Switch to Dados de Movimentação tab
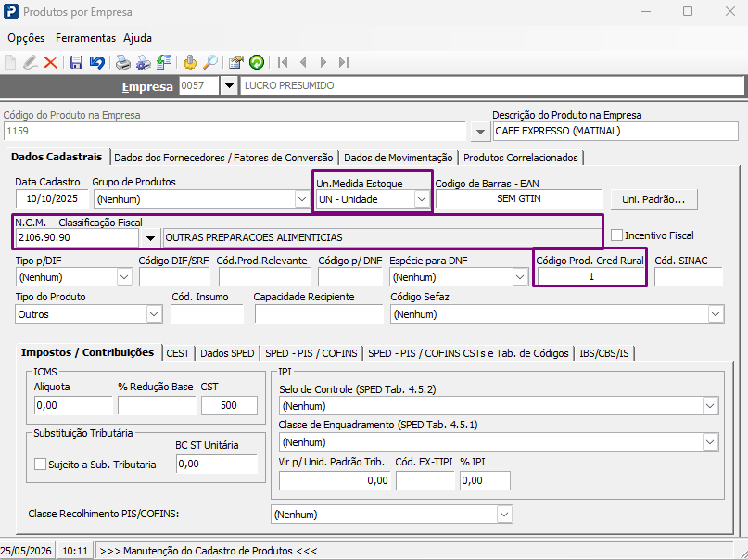Viewport: 748px width, 560px height. [x=399, y=158]
